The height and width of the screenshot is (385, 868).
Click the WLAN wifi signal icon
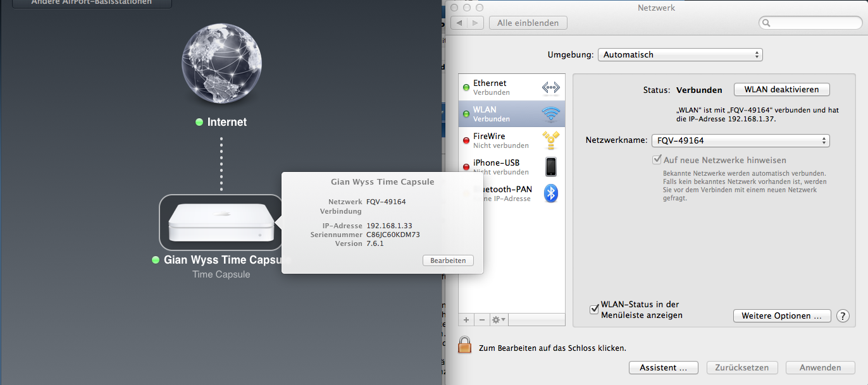[x=551, y=114]
